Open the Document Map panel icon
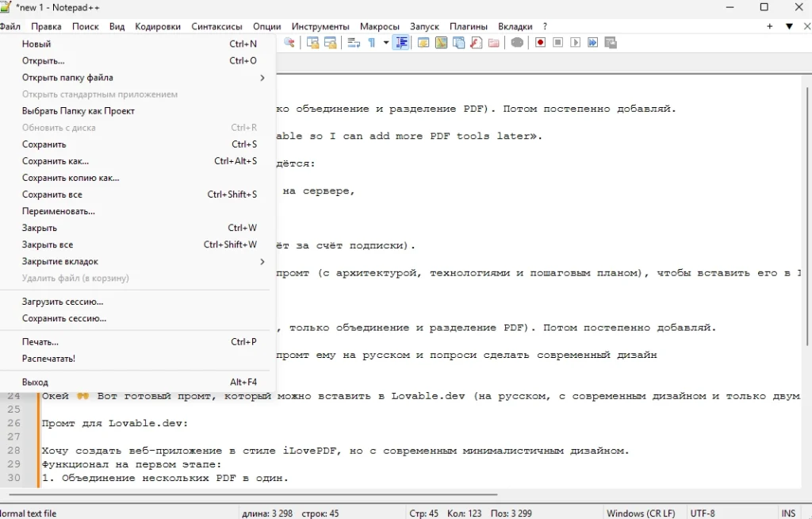Image resolution: width=812 pixels, height=519 pixels. click(x=442, y=43)
